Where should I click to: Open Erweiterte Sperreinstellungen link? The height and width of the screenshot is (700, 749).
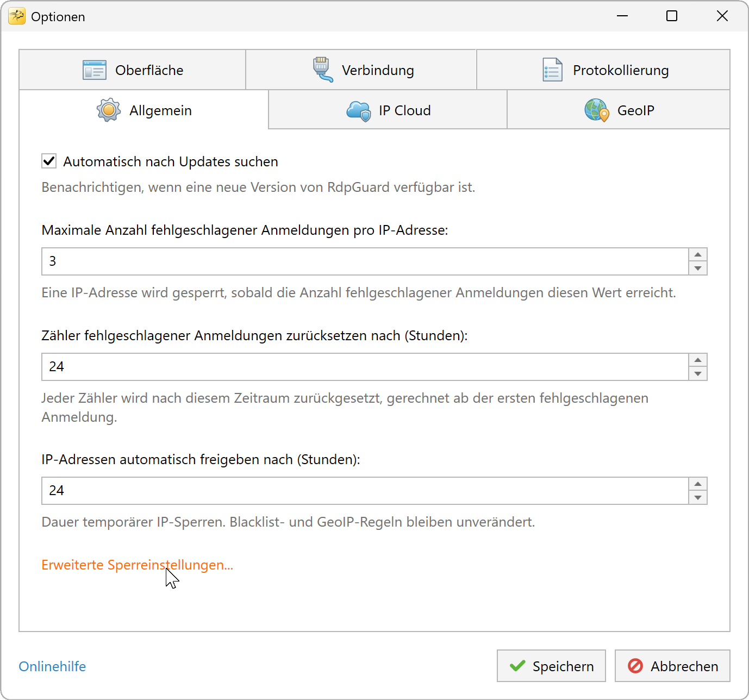tap(138, 565)
